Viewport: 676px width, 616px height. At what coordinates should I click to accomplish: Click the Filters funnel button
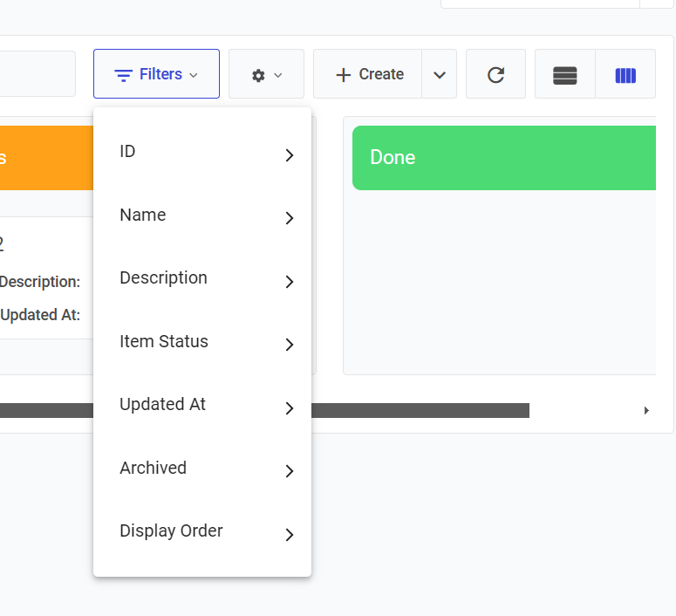156,74
